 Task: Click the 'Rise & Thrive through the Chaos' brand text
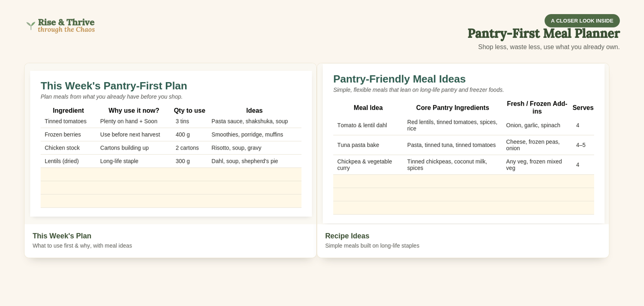(x=66, y=26)
